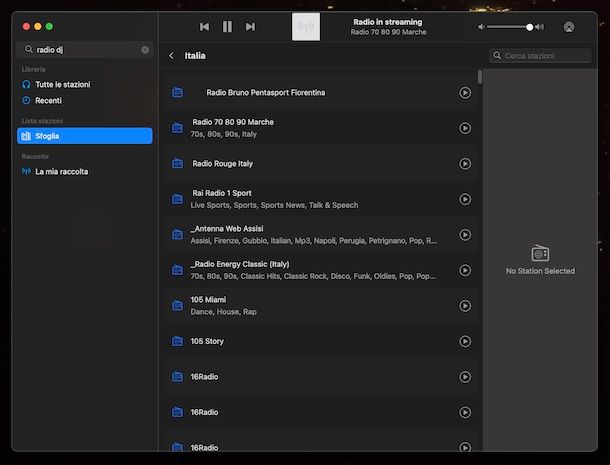The image size is (610, 465).
Task: Play _Antenna Web Assisi
Action: pyautogui.click(x=465, y=235)
